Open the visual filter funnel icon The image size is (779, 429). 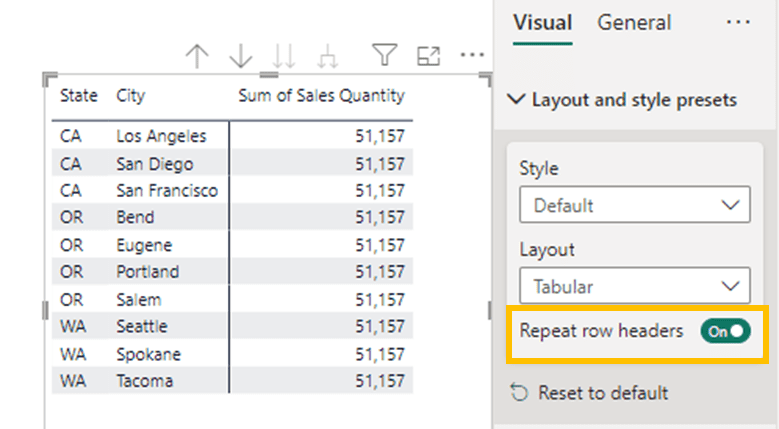tap(383, 57)
